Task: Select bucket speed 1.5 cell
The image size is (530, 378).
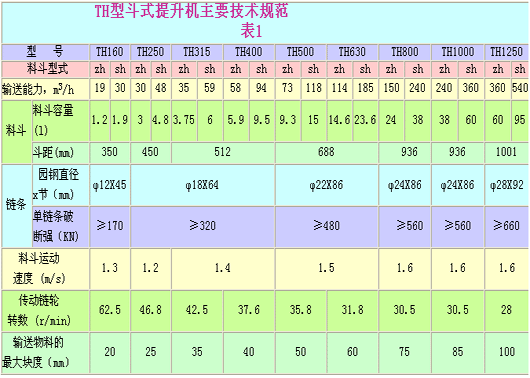Action: (326, 268)
